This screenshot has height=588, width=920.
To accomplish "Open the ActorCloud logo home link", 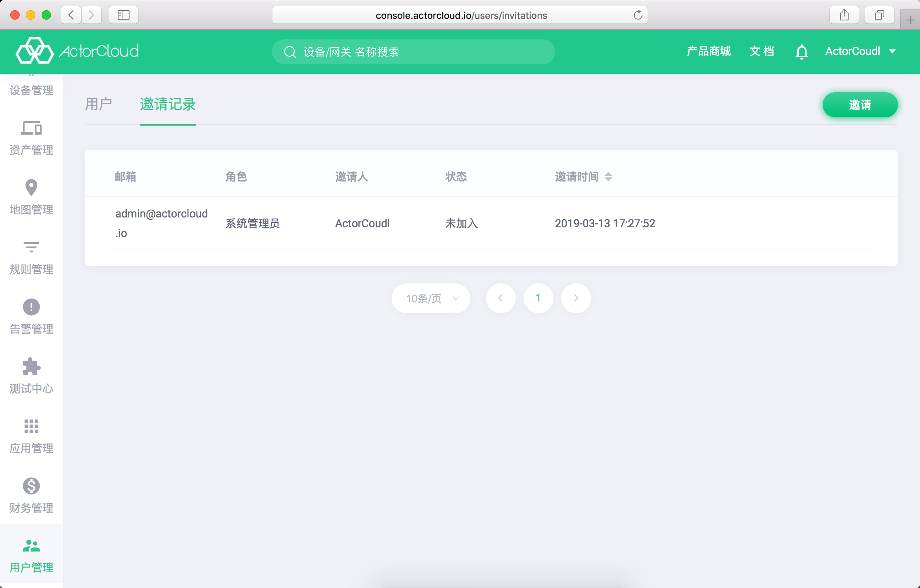I will pos(77,51).
